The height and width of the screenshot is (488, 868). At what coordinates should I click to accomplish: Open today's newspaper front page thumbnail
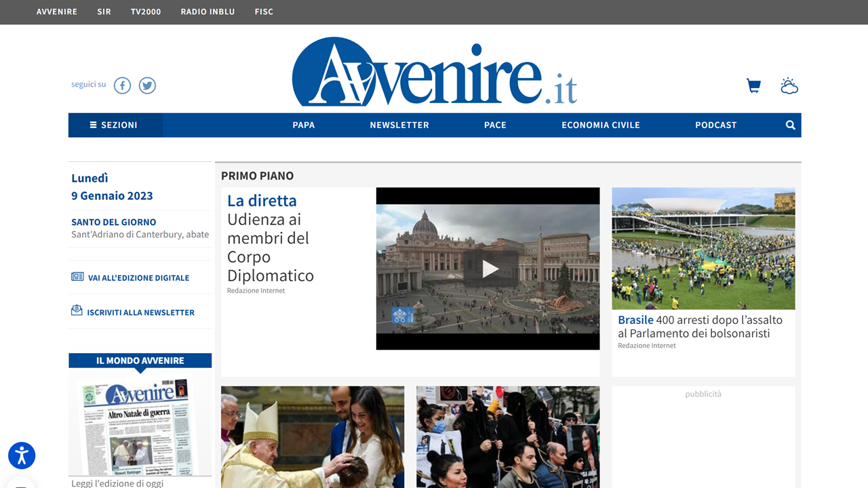pos(140,426)
